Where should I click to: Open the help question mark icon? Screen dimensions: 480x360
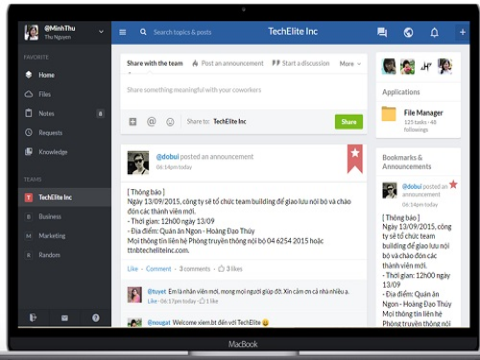(x=96, y=318)
